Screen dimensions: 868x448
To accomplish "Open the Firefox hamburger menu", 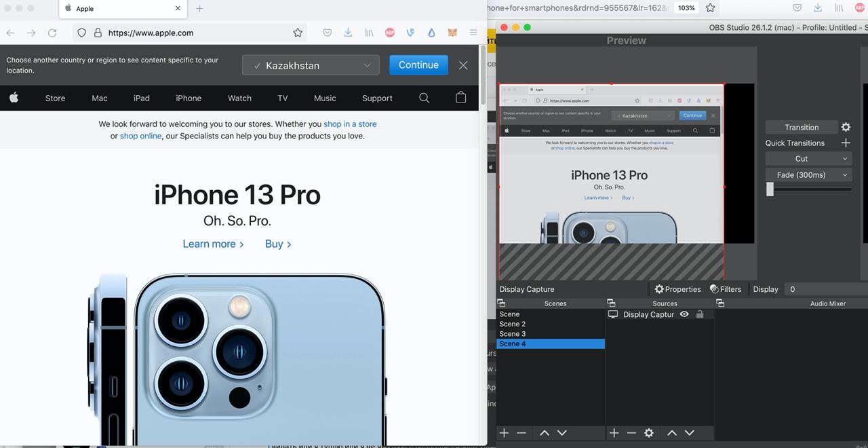I will pos(473,33).
